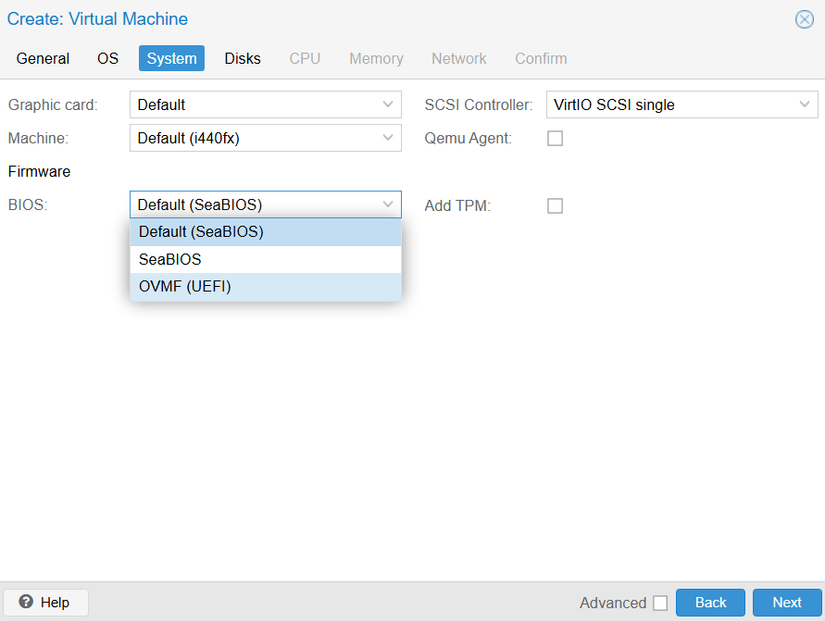Switch to the General tab
The width and height of the screenshot is (825, 621).
(43, 58)
